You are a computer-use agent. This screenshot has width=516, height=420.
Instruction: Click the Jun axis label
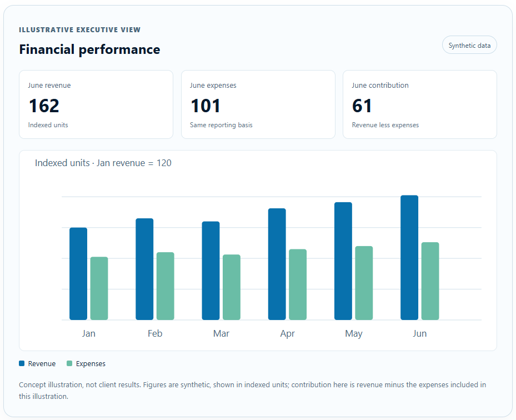tap(419, 333)
